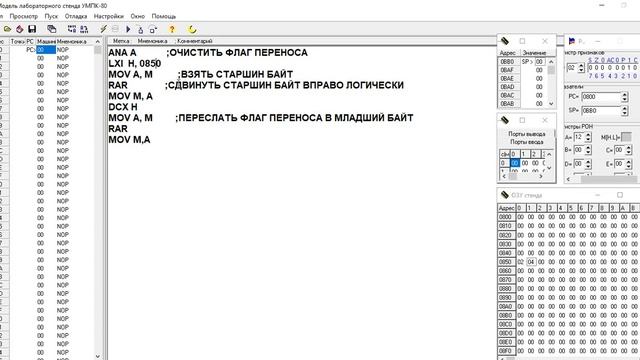Click the chip icon of ОЗУ стенда window
Screen dimensions: 640x360
[505, 195]
